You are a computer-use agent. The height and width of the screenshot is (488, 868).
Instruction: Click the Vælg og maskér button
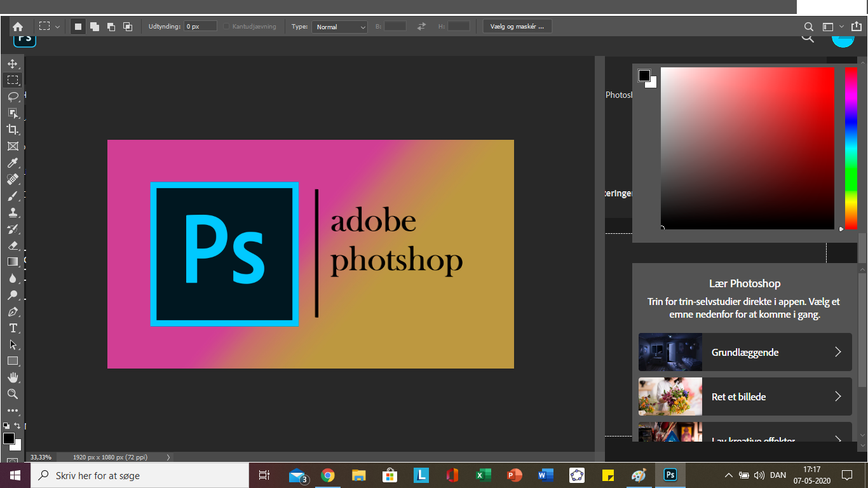[517, 26]
